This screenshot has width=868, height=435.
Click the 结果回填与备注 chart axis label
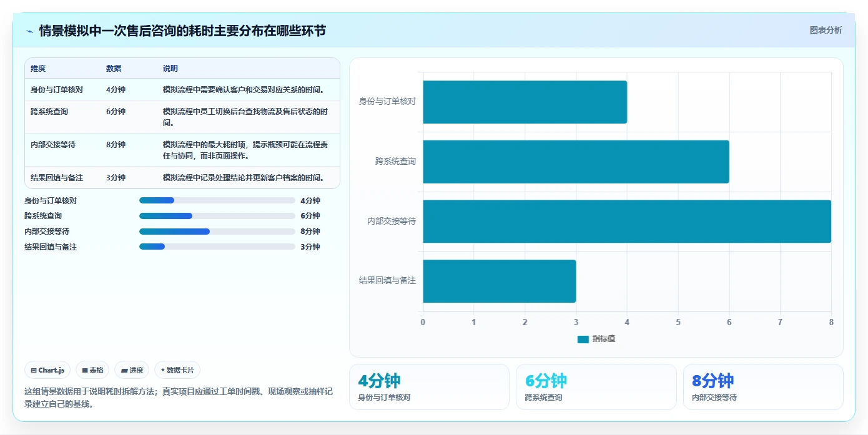[387, 280]
